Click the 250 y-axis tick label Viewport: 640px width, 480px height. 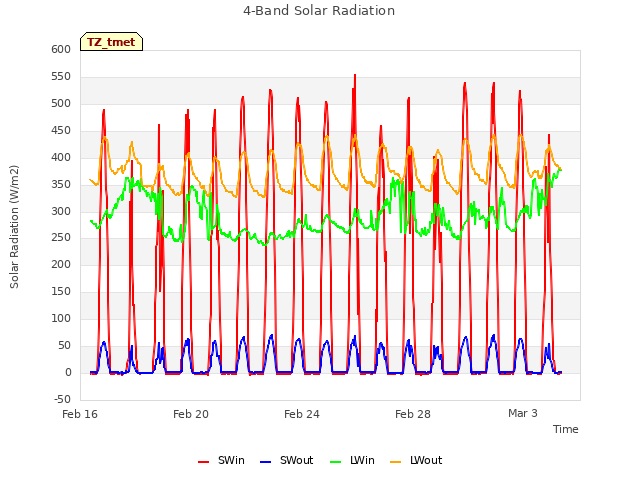61,237
